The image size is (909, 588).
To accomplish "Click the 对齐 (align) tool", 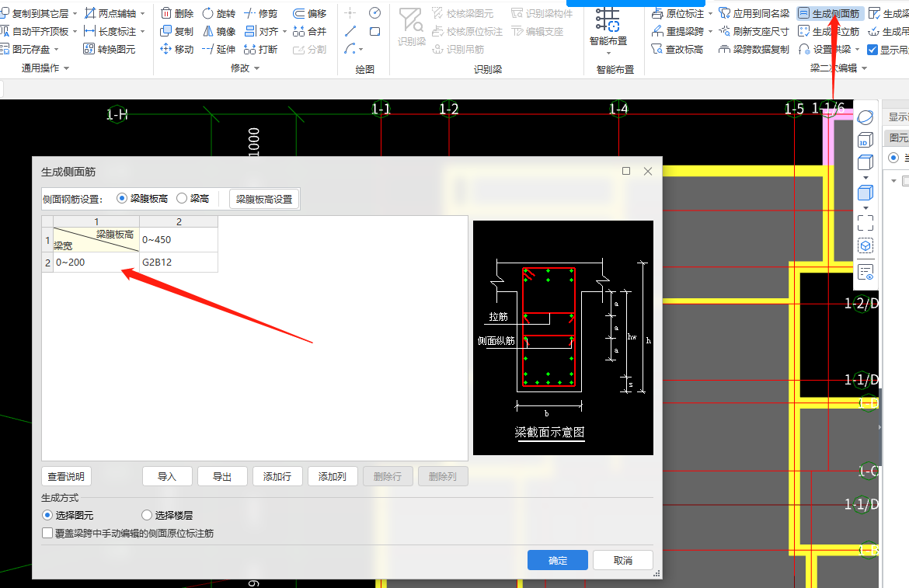I will pos(262,31).
